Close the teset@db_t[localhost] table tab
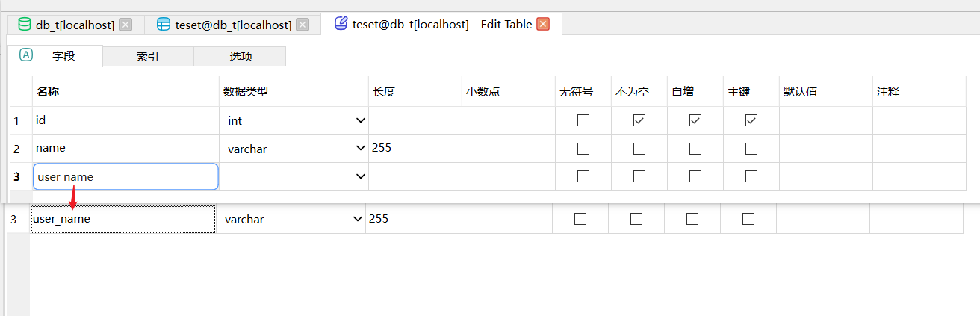The height and width of the screenshot is (316, 980). 303,25
